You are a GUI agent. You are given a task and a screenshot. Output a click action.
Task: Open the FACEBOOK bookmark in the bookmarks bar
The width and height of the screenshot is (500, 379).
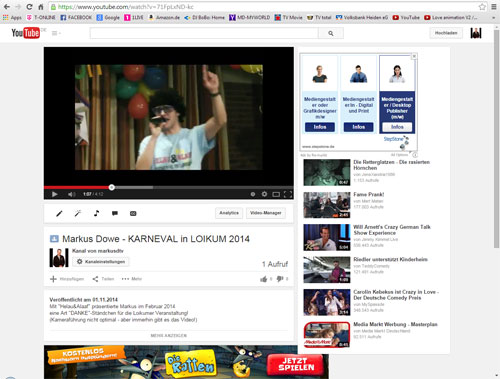(x=76, y=17)
